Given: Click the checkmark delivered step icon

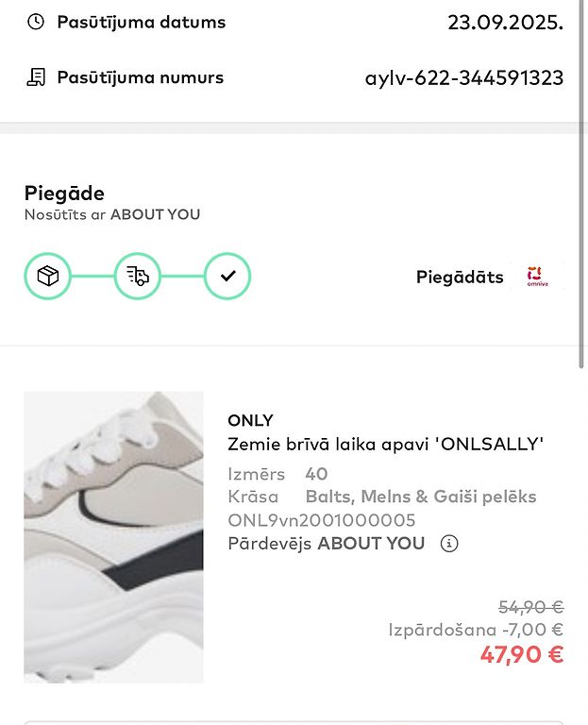Looking at the screenshot, I should [x=227, y=277].
